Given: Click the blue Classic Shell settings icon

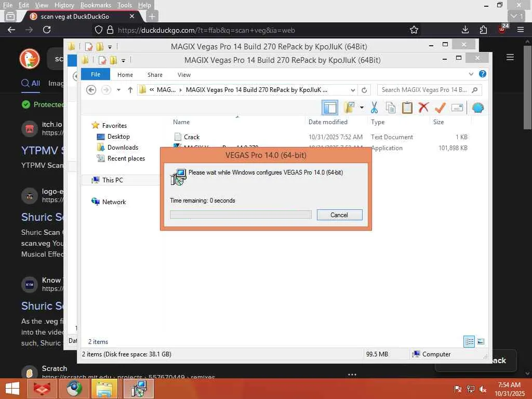Looking at the screenshot, I should 478,108.
